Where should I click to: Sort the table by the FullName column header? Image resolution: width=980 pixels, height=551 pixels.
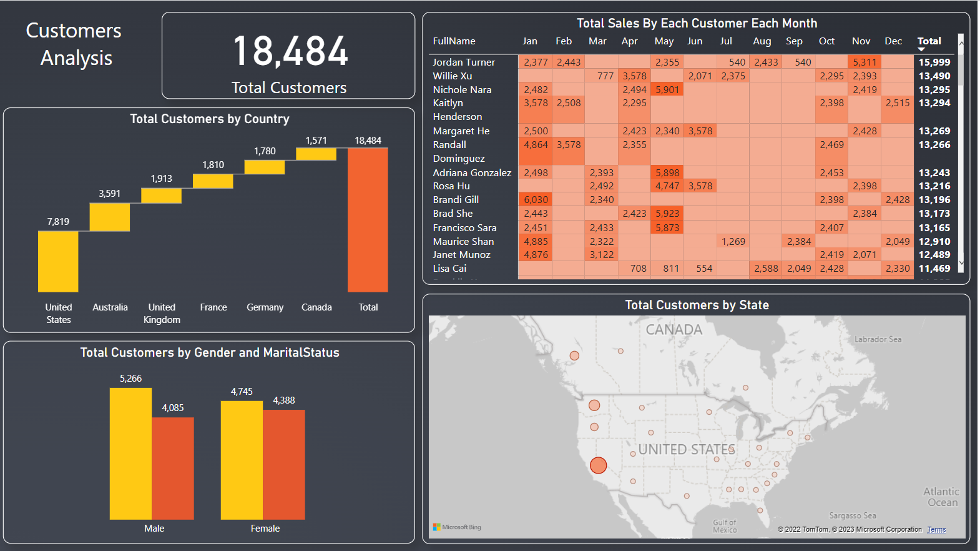pyautogui.click(x=454, y=41)
